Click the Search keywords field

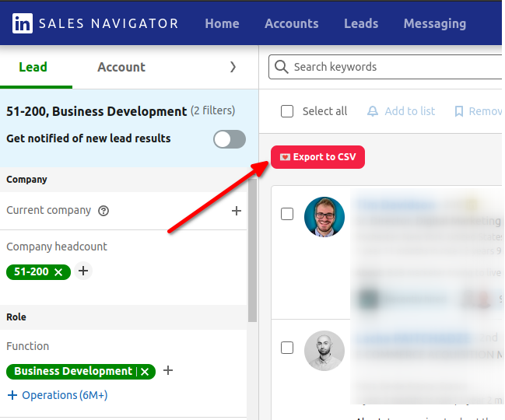coord(385,67)
